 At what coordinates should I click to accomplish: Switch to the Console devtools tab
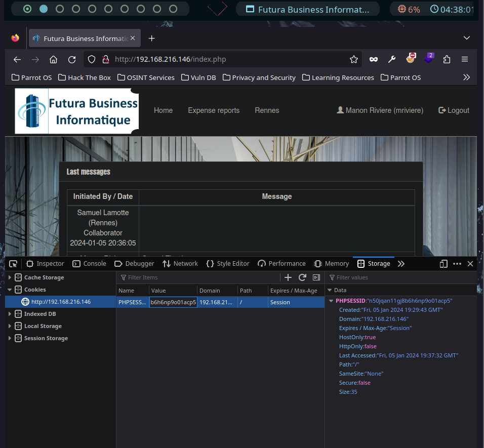click(x=89, y=264)
